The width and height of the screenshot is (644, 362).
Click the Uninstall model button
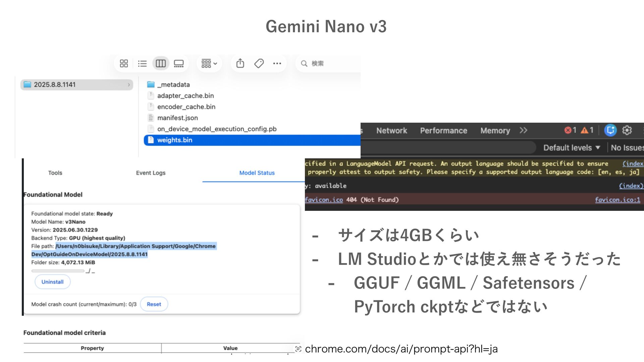tap(52, 282)
